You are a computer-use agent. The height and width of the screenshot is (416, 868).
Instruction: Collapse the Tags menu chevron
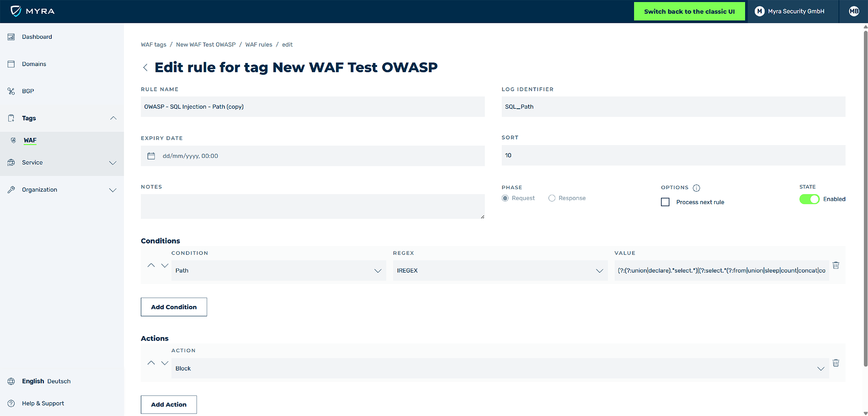pyautogui.click(x=113, y=118)
